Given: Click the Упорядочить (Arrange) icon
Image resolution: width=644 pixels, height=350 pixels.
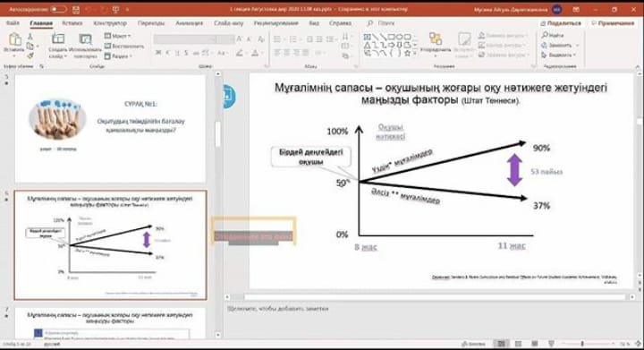Looking at the screenshot, I should [436, 39].
